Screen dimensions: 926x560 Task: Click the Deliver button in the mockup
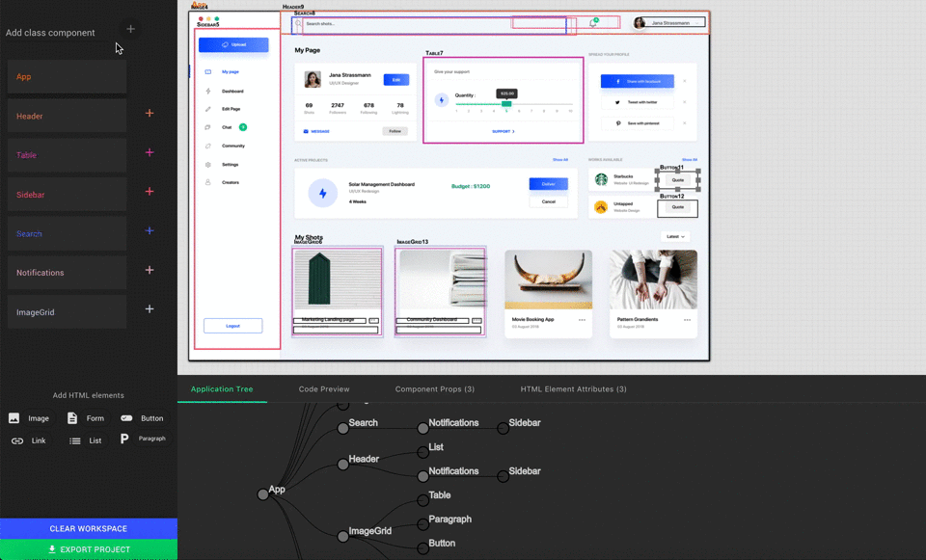pos(549,184)
